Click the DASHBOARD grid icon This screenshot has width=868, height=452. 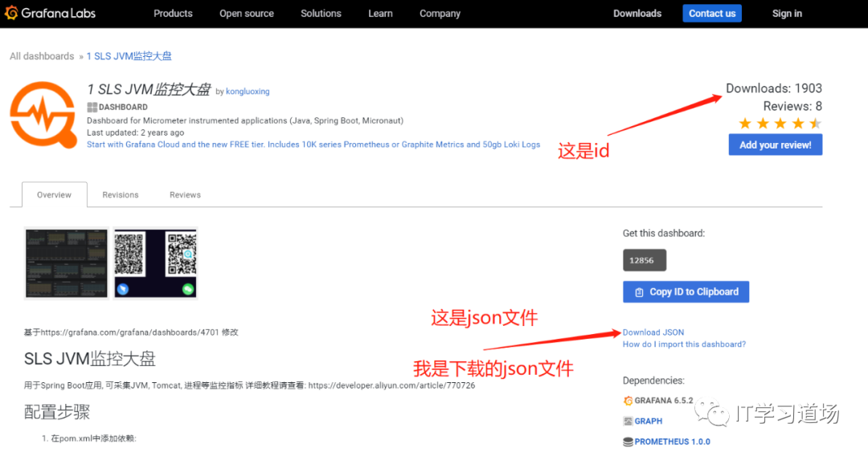[92, 107]
